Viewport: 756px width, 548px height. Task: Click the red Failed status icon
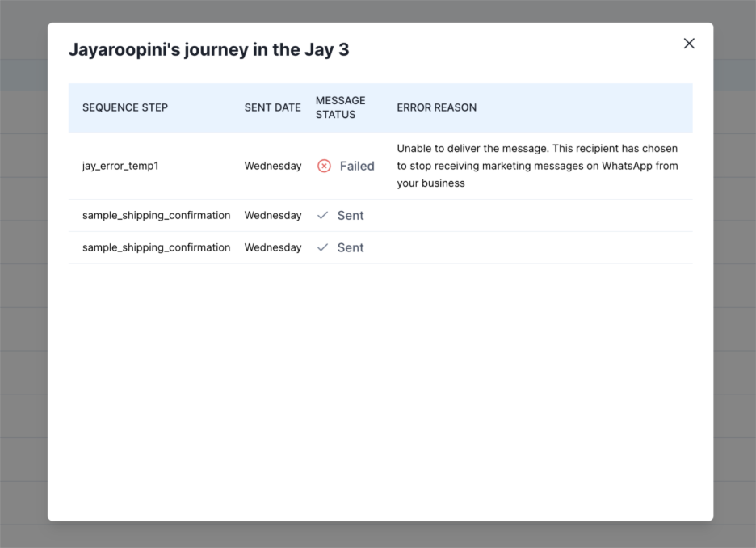[324, 166]
